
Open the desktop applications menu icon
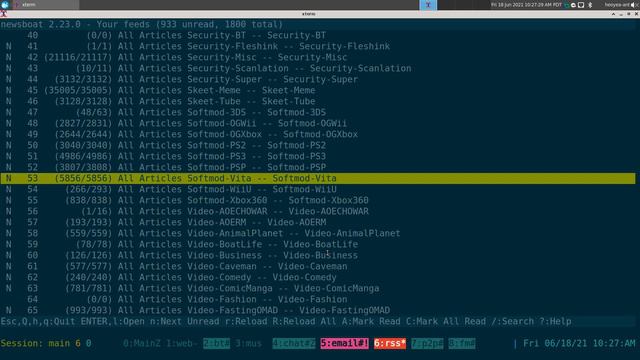coord(5,4)
